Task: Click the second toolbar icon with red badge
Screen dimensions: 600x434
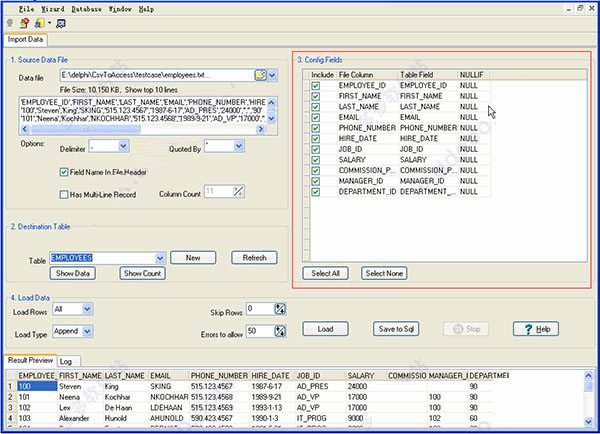Action: tap(22, 22)
